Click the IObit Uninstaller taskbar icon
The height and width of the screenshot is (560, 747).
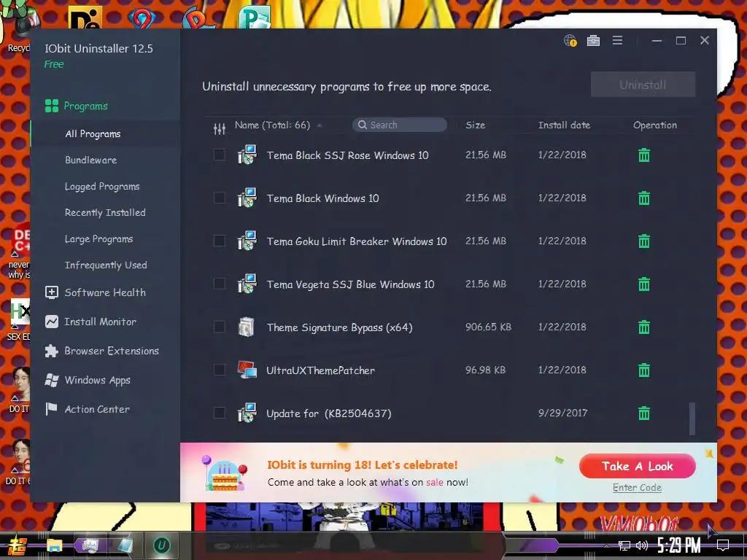click(x=161, y=545)
